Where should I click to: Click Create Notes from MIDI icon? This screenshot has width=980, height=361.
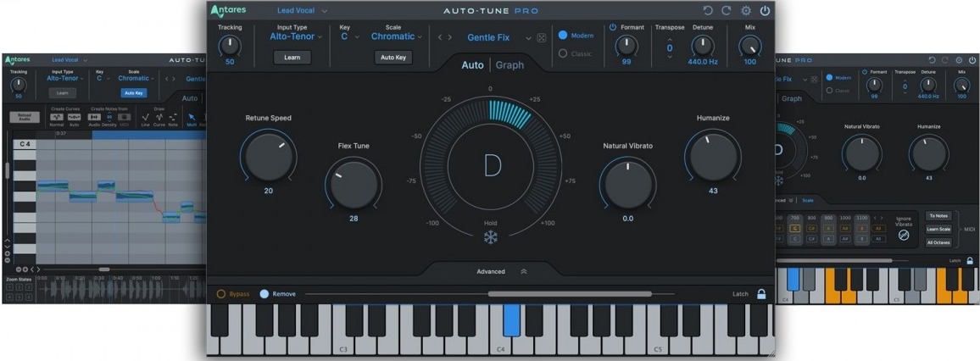125,117
